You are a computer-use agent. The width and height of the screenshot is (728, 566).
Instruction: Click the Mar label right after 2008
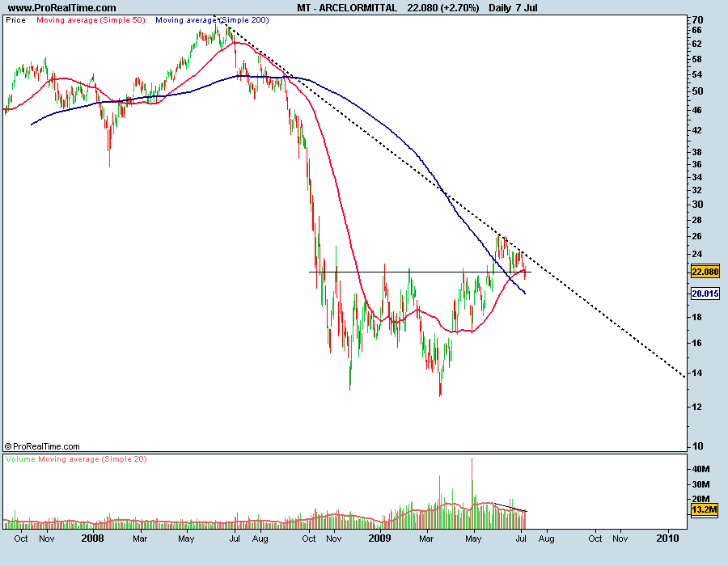(x=140, y=539)
